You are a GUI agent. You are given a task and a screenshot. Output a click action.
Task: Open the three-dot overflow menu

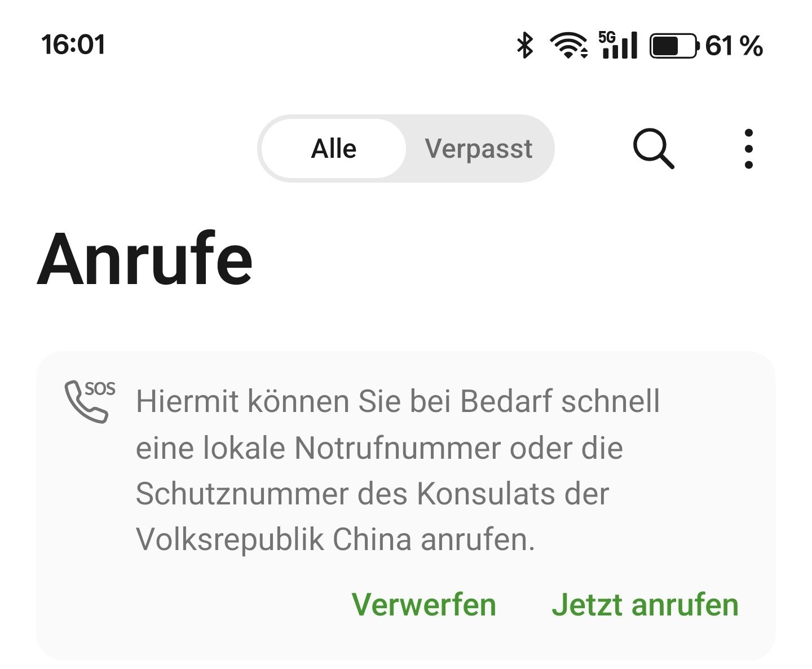point(748,149)
